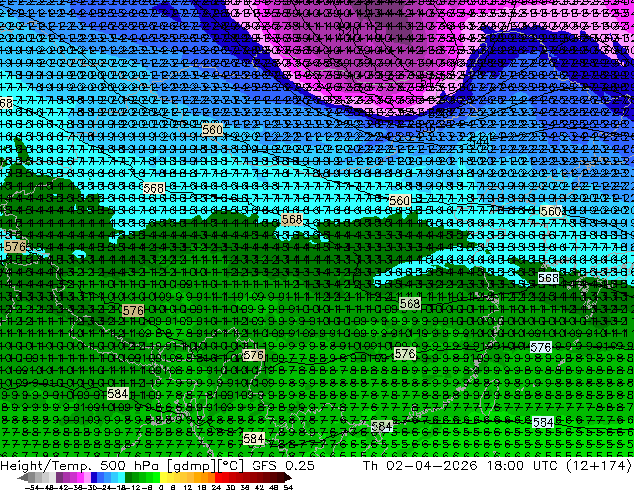Click the '02-04-2026' date text
Screen dimensions: 634x490
pos(431,465)
